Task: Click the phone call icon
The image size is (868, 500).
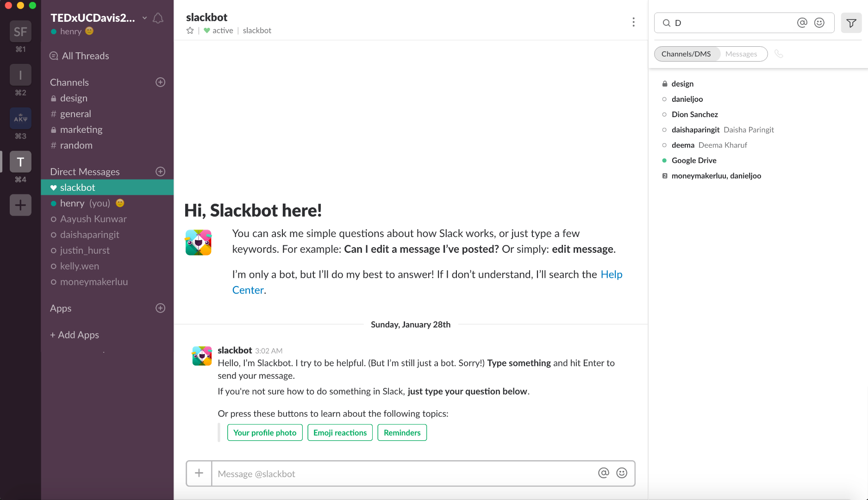Action: 779,54
